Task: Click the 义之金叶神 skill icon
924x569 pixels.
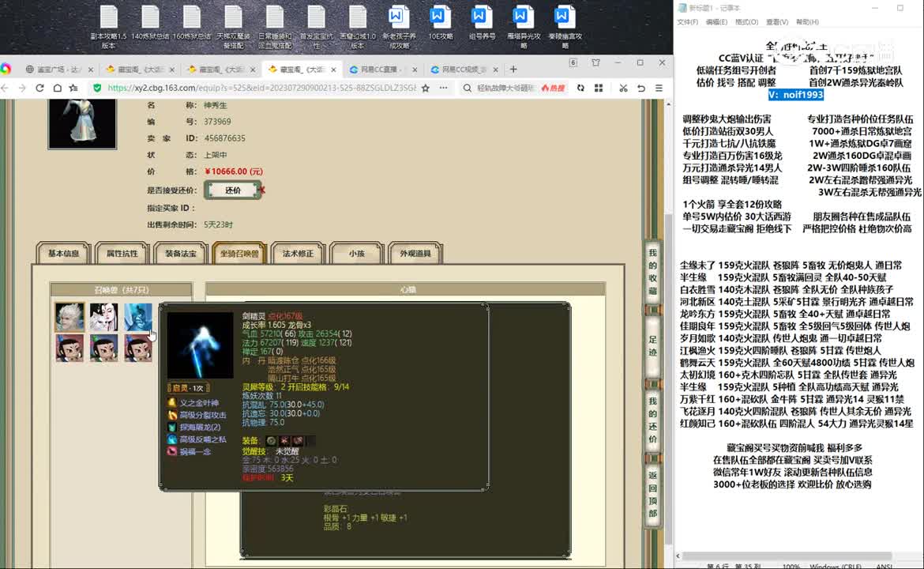Action: (171, 403)
